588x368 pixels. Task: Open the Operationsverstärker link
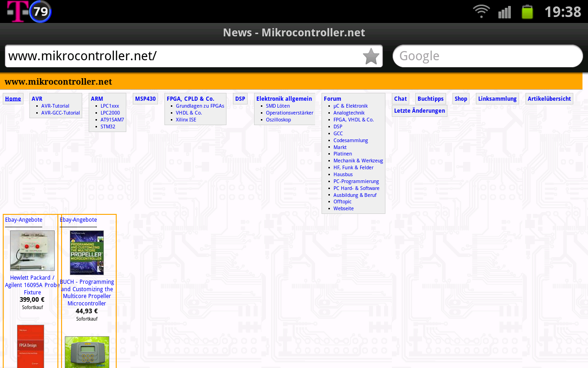(x=289, y=113)
